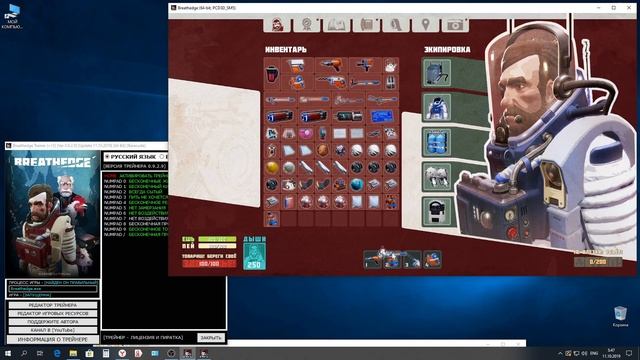Click the spacesuit equipment slot

(437, 107)
